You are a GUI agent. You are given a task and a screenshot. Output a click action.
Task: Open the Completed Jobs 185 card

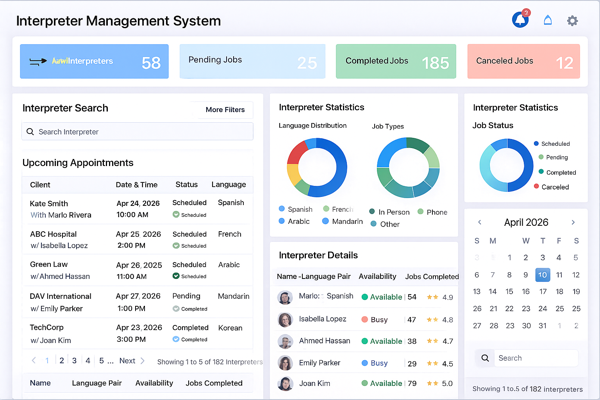396,61
